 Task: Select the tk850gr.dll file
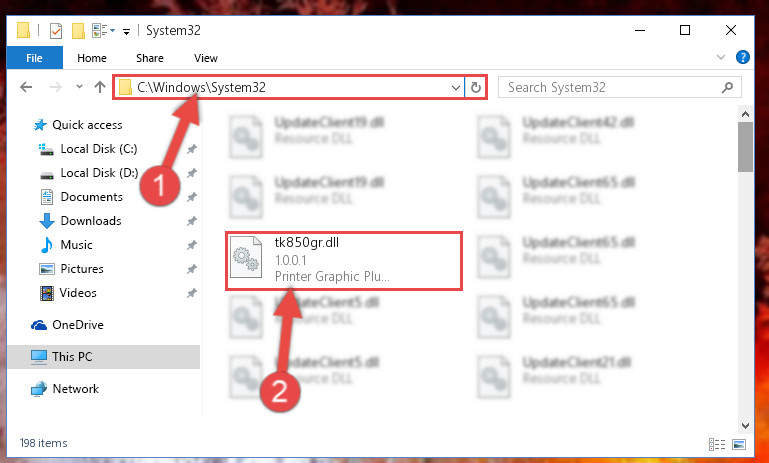coord(344,260)
